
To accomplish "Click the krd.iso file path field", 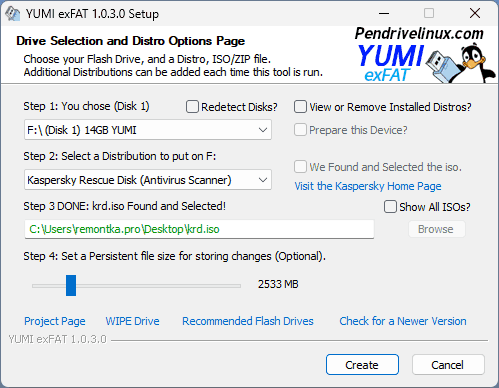I will click(x=199, y=229).
